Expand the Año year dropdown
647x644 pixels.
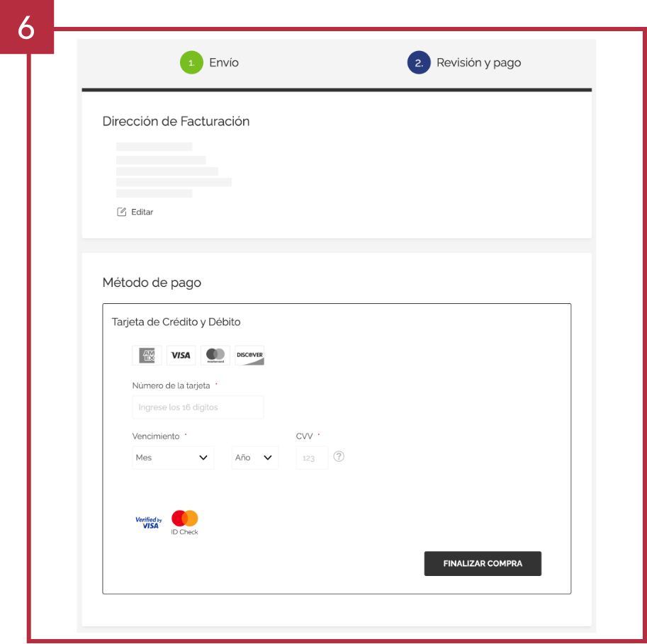pyautogui.click(x=254, y=458)
